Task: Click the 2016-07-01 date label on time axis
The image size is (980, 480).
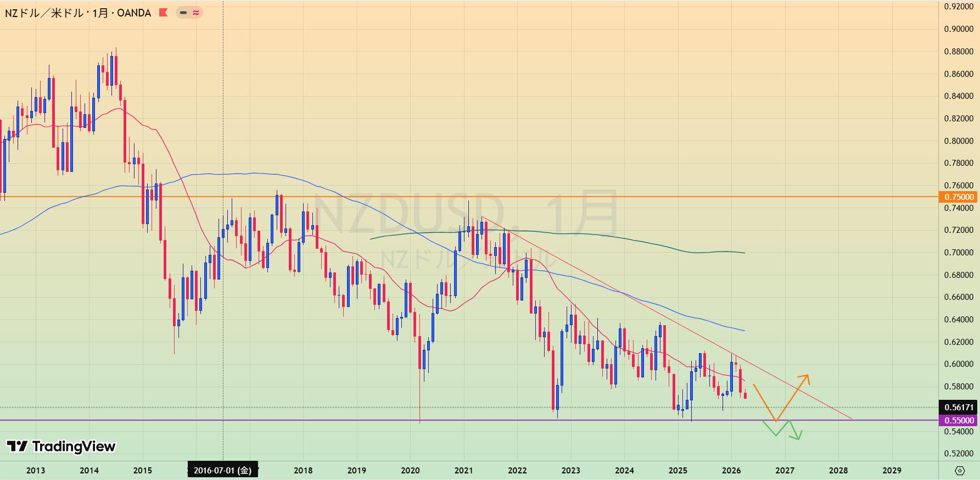Action: tap(223, 470)
